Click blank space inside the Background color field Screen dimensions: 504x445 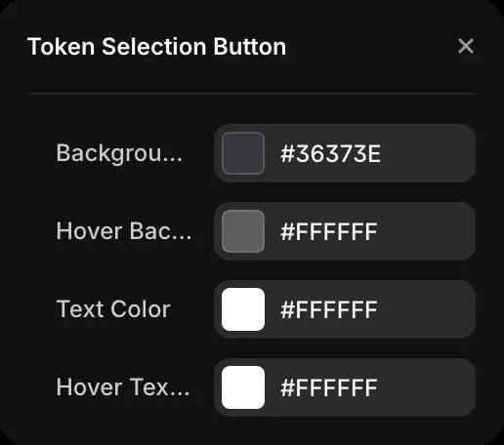pyautogui.click(x=427, y=153)
